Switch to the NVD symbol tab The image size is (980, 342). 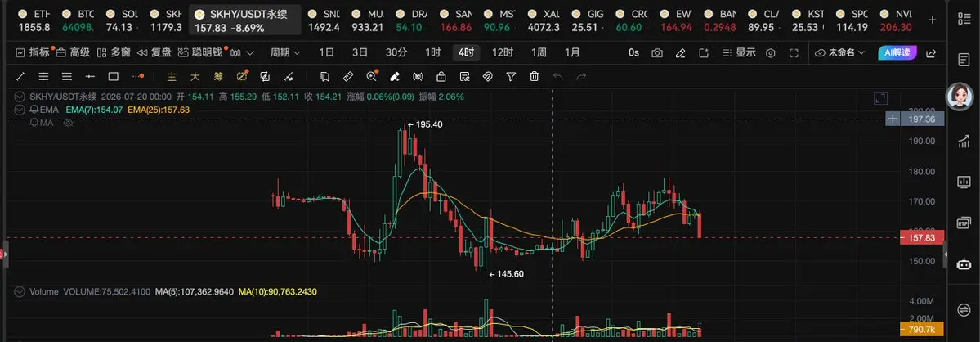[x=896, y=20]
